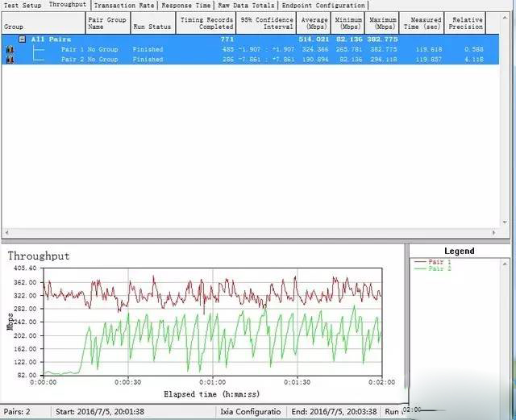516x420 pixels.
Task: Click the Timing Records Completed header
Action: (206, 23)
